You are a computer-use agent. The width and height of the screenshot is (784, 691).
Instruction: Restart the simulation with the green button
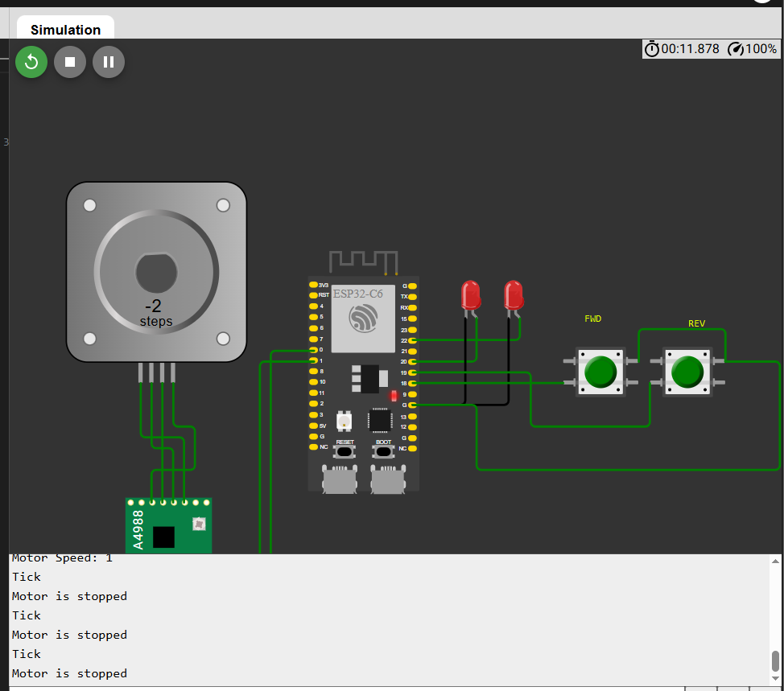click(x=31, y=62)
